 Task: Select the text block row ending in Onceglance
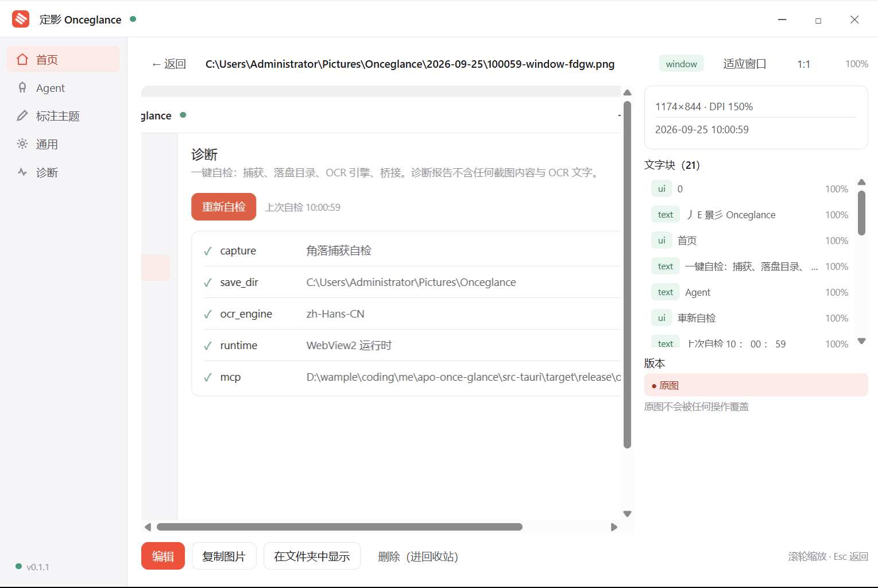750,215
